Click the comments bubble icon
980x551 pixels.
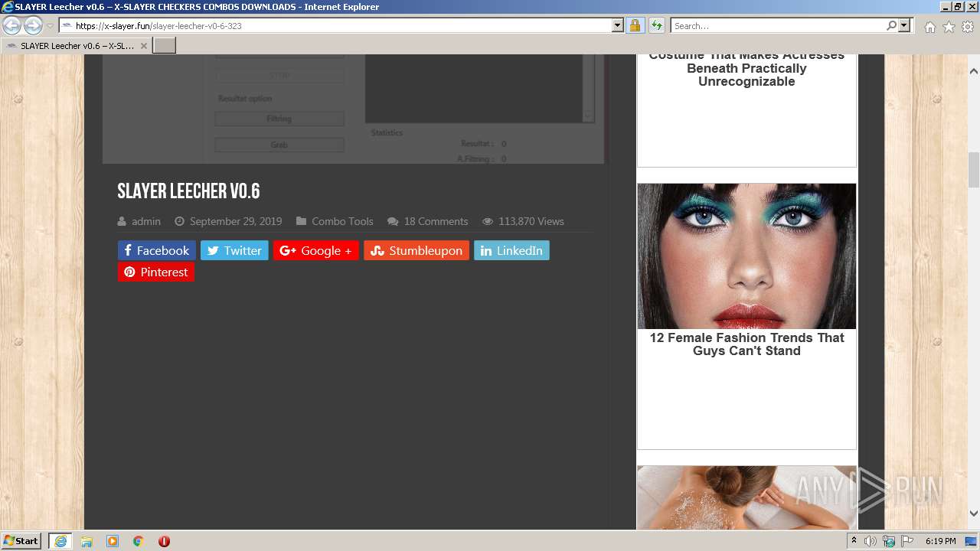pyautogui.click(x=393, y=221)
